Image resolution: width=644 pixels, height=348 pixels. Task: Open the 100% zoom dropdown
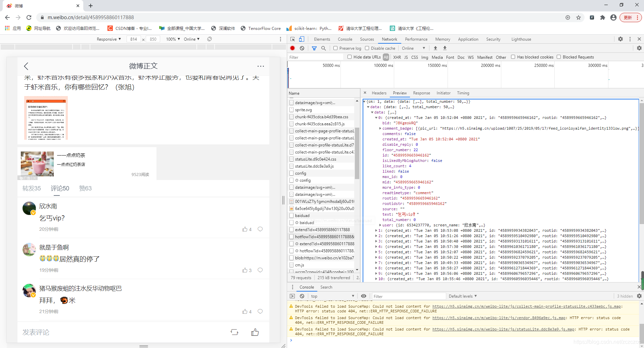(173, 39)
